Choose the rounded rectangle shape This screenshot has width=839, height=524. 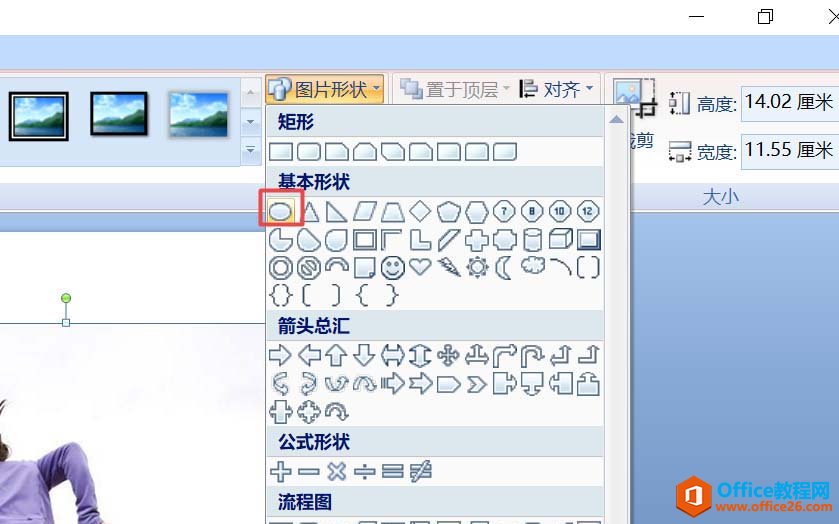point(309,152)
